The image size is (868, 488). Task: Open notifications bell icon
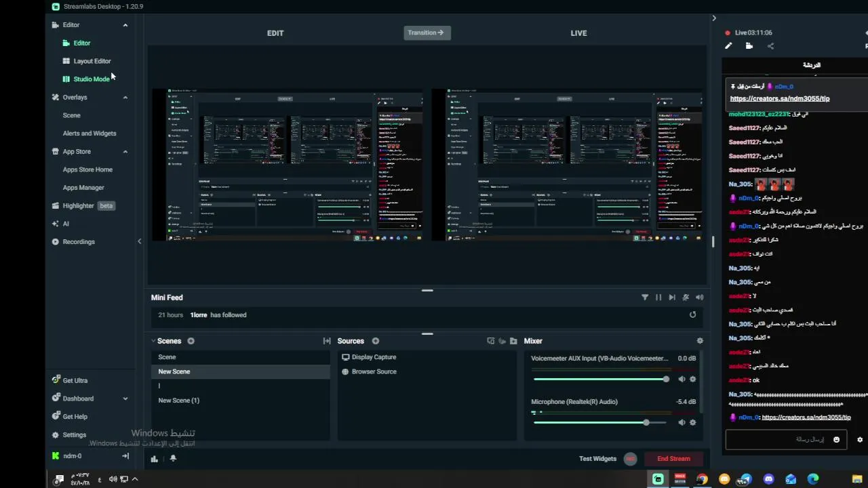173,459
